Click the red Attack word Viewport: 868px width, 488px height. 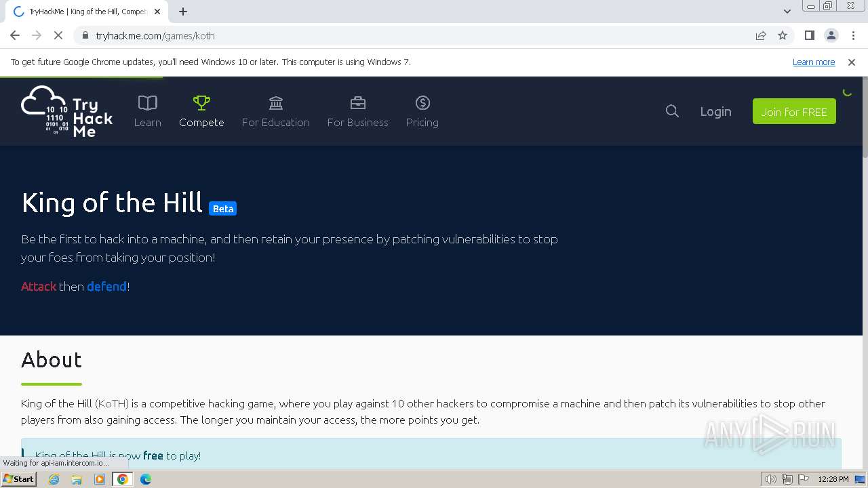point(39,287)
